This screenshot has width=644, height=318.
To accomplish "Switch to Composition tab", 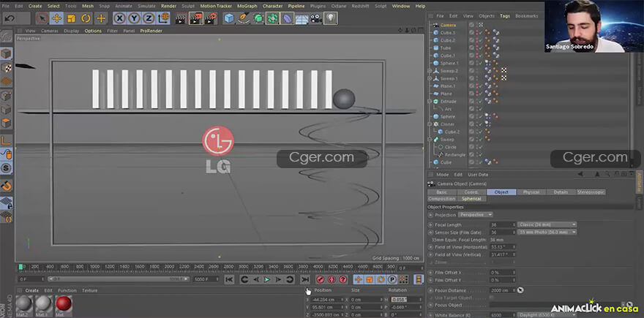I will pyautogui.click(x=442, y=199).
